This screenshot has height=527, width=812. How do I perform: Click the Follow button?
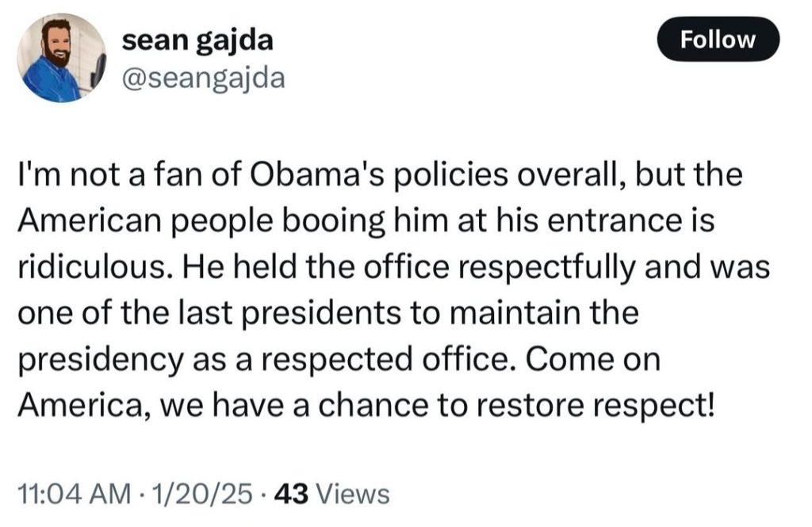click(x=718, y=40)
